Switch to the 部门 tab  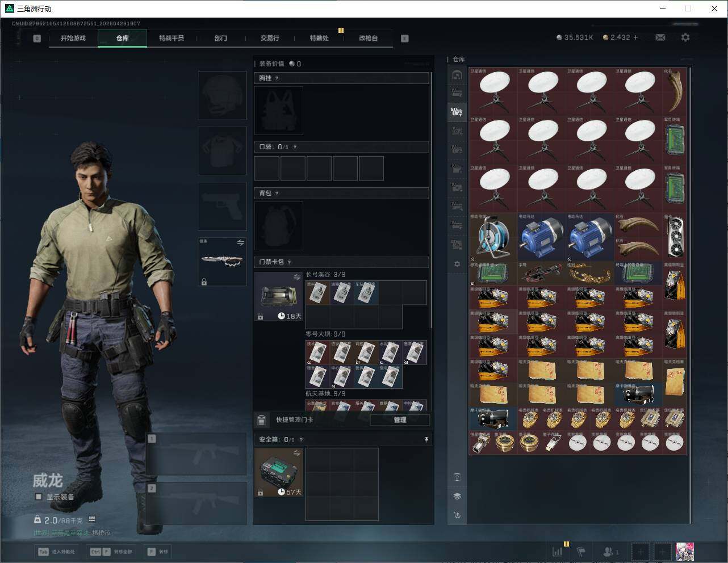click(x=221, y=38)
